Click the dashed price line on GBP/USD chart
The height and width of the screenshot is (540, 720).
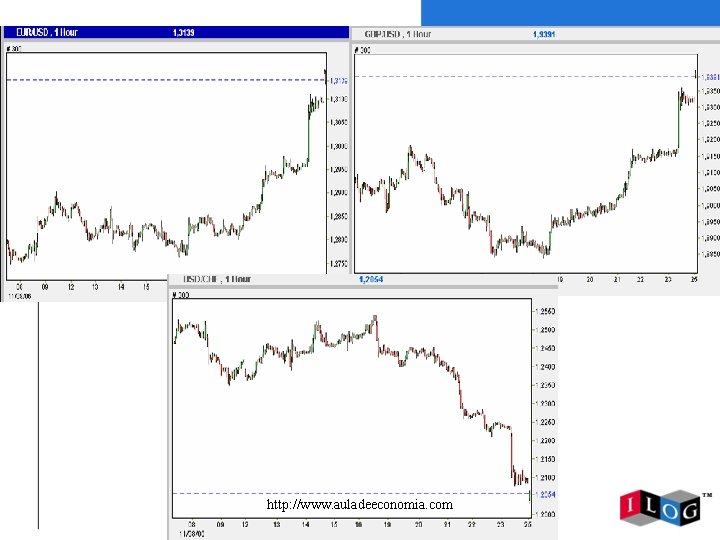click(525, 76)
